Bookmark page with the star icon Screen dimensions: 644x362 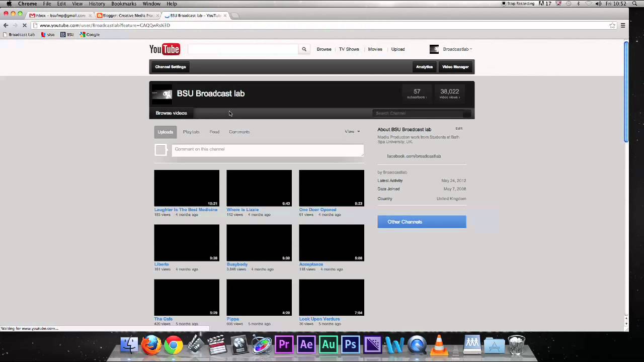pos(612,25)
